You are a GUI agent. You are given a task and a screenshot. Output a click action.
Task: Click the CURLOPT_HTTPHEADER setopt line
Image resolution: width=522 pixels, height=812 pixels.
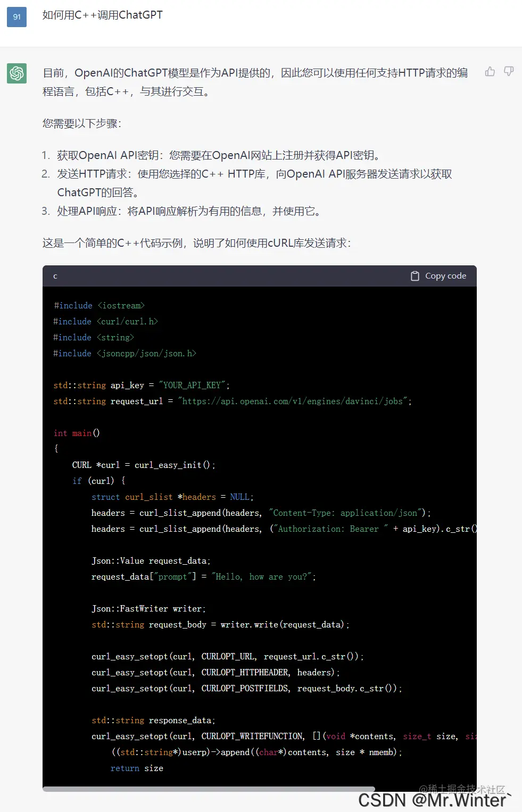216,672
